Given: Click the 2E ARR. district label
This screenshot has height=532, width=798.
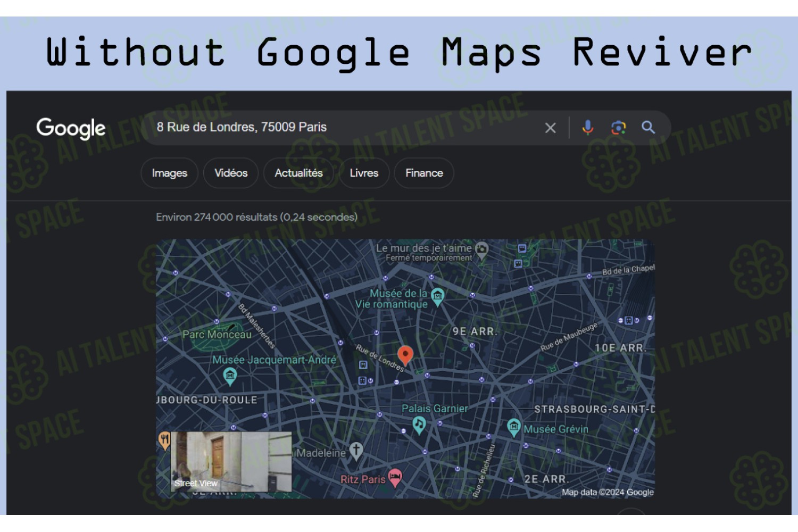Looking at the screenshot, I should point(546,479).
